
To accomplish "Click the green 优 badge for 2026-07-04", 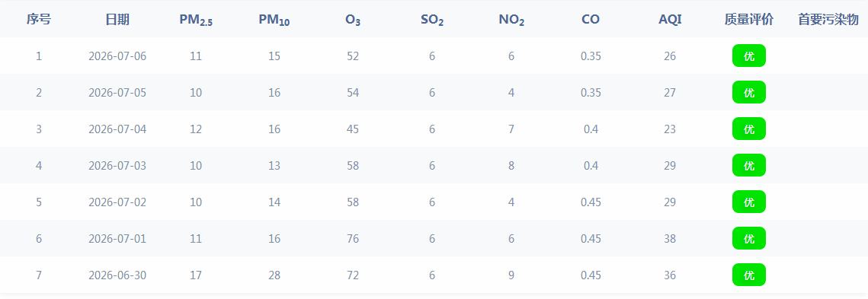I will [x=749, y=129].
